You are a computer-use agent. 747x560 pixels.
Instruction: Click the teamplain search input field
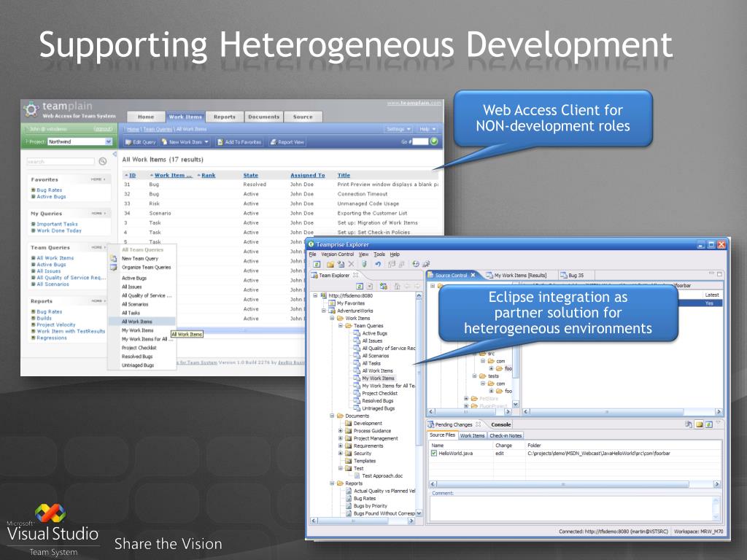pyautogui.click(x=61, y=162)
